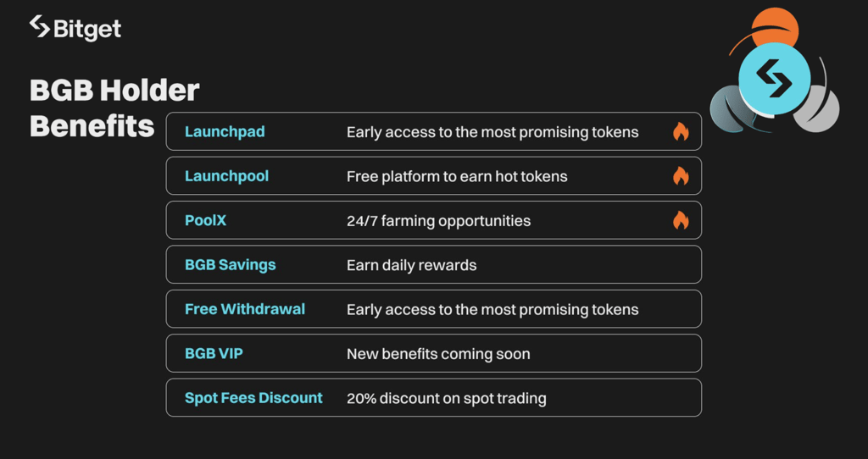The image size is (868, 459).
Task: Click the flame icon on the Launchpool row
Action: pyautogui.click(x=681, y=176)
